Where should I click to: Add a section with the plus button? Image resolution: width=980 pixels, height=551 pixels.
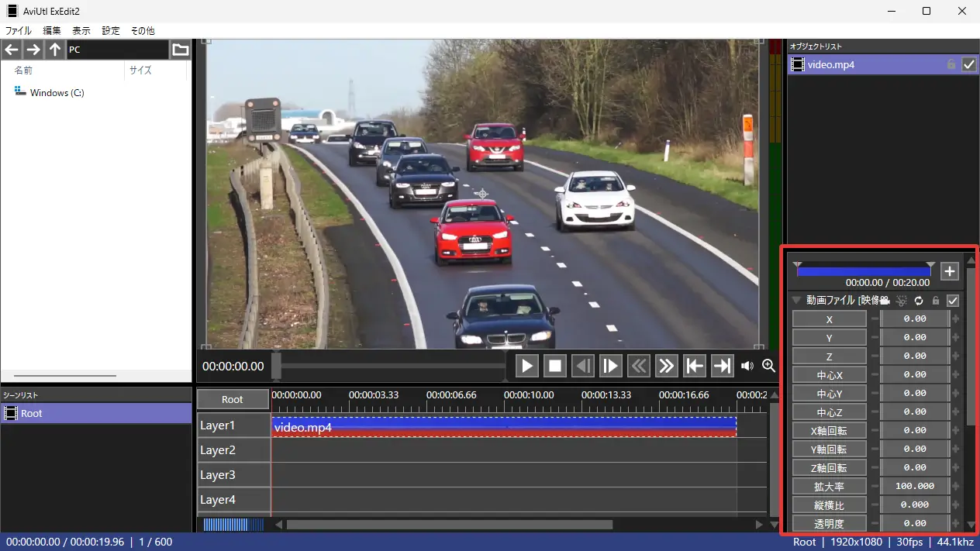(950, 271)
